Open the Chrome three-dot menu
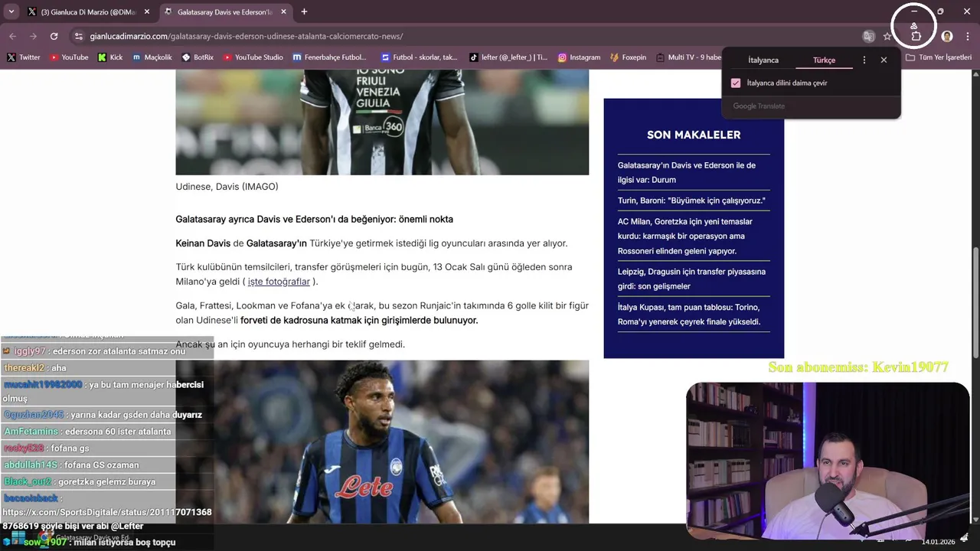The width and height of the screenshot is (980, 551). (x=968, y=36)
